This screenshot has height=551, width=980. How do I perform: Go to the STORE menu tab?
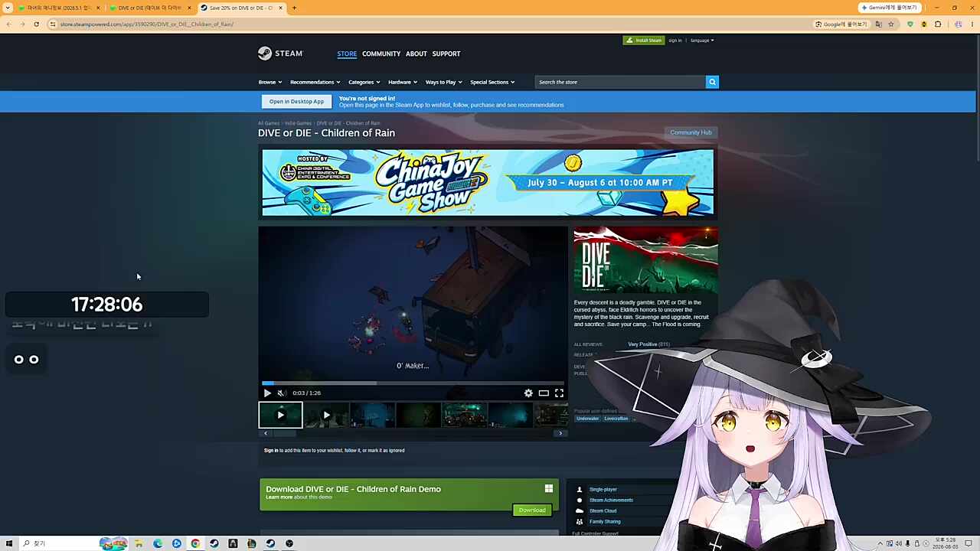(x=347, y=54)
